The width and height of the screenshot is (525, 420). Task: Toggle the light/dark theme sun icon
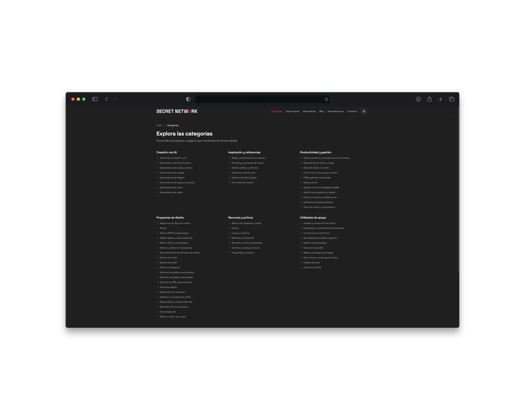point(364,111)
